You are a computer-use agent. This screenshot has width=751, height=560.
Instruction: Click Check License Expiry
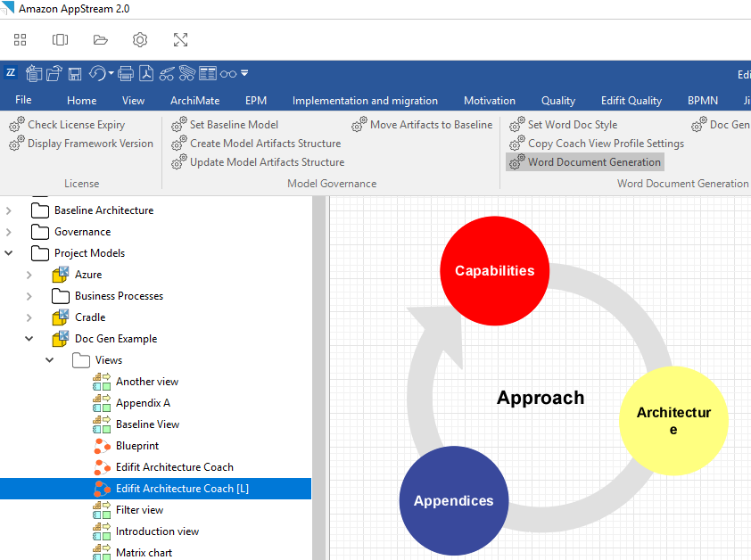(76, 125)
